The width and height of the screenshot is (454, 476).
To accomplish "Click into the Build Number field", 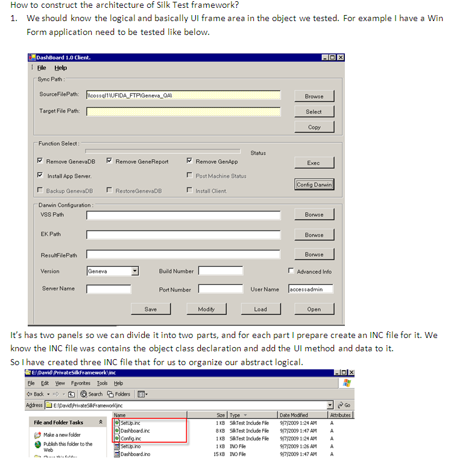I will (221, 271).
